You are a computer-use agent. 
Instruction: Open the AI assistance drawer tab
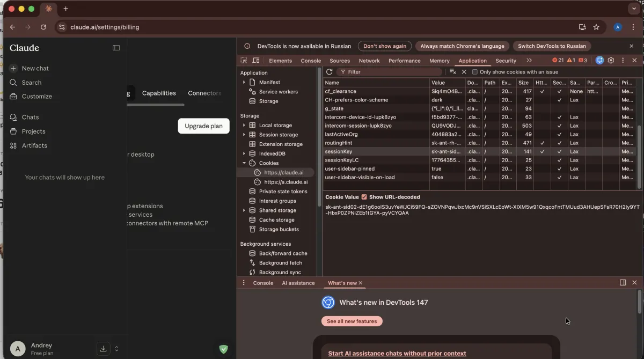click(x=298, y=283)
